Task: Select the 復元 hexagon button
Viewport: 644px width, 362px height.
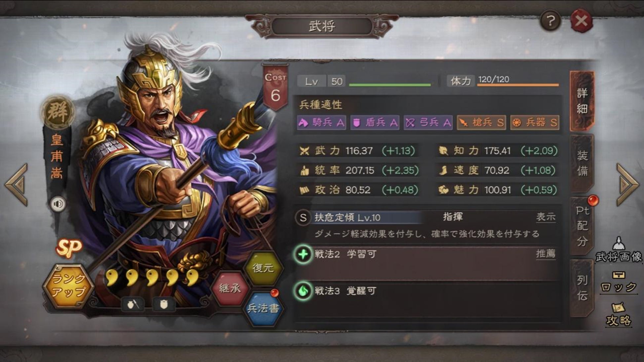Action: (263, 268)
